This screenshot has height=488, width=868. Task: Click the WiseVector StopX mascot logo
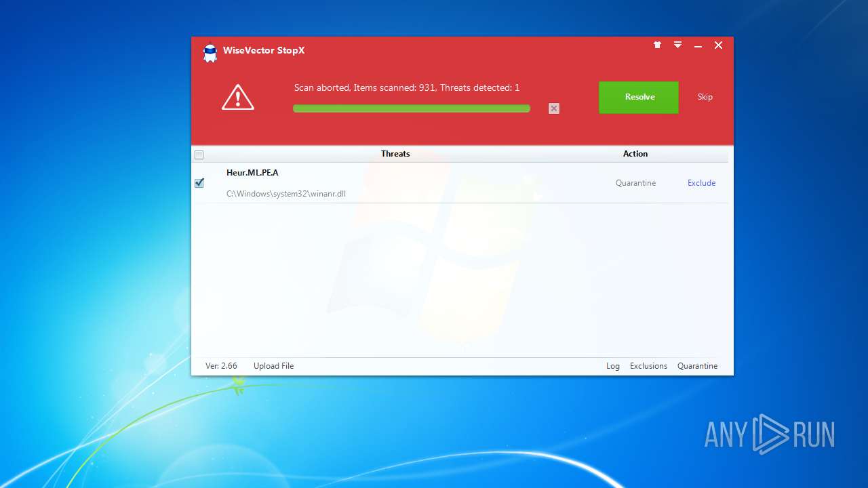click(x=210, y=54)
